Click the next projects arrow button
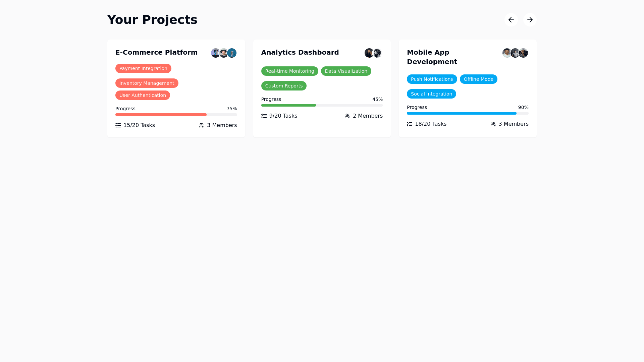This screenshot has width=644, height=362. [x=530, y=20]
